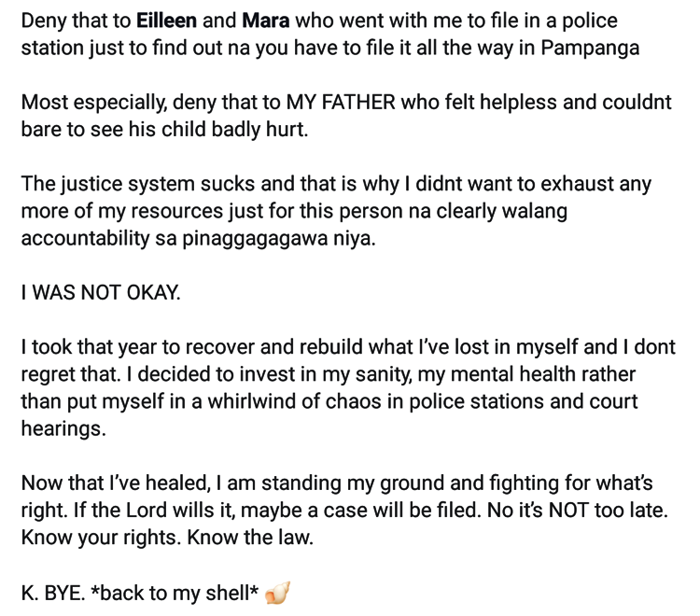Image resolution: width=700 pixels, height=616 pixels.
Task: Click the word Pampanga
Action: pos(590,49)
